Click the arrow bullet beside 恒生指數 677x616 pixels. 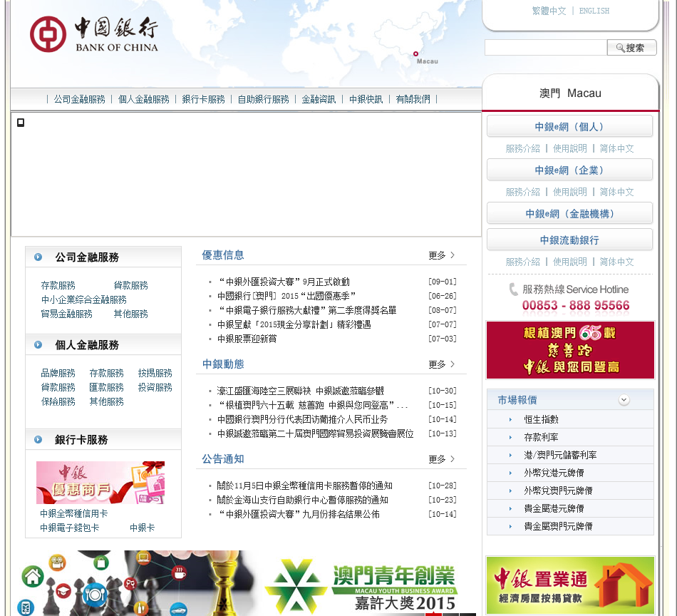510,419
